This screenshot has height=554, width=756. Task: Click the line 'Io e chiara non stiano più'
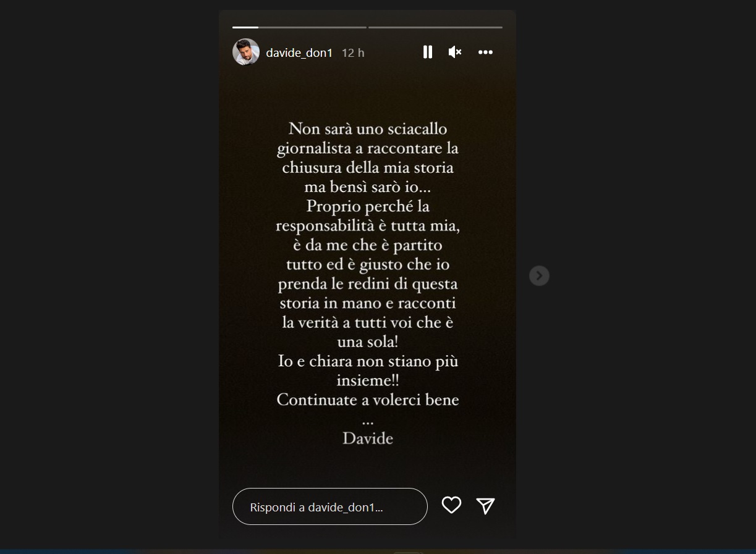tap(368, 361)
